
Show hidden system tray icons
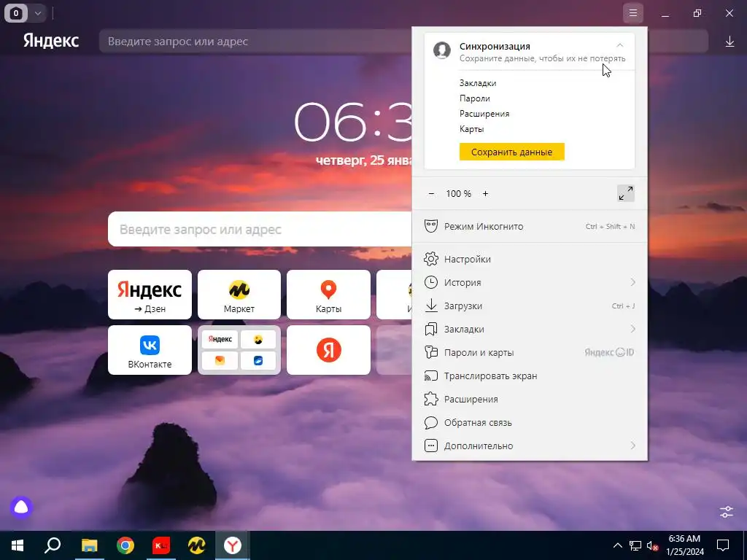617,545
